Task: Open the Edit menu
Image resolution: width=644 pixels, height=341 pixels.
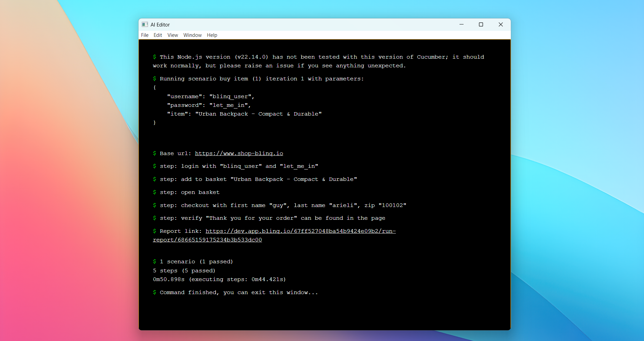Action: point(158,35)
